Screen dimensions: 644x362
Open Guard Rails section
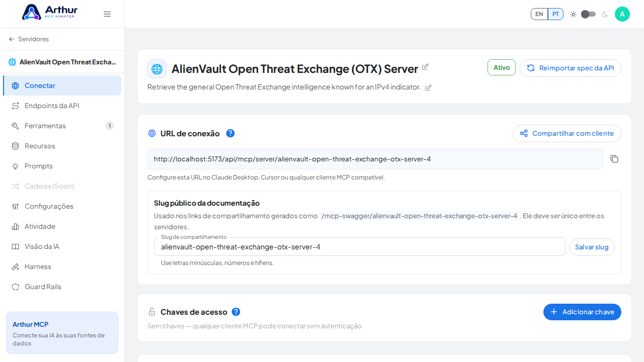62,287
